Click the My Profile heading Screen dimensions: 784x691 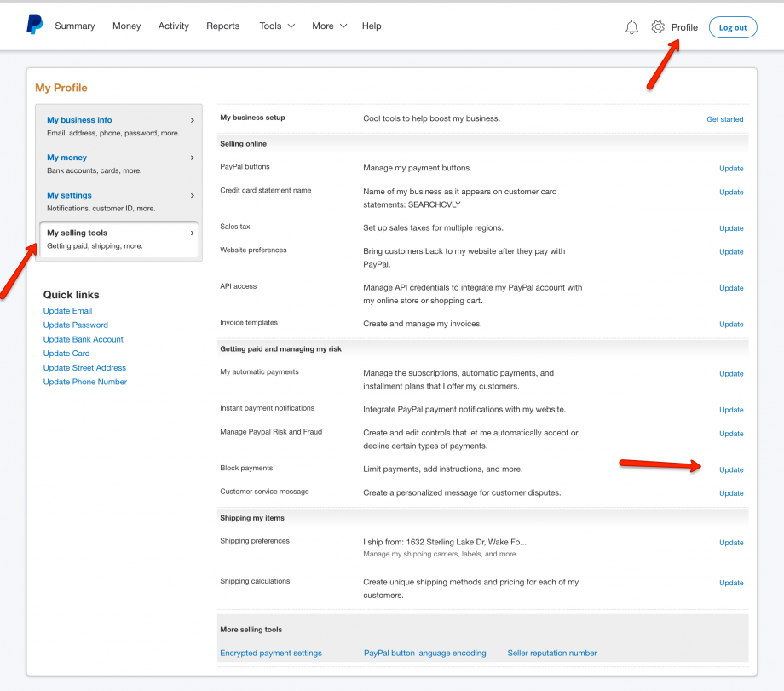point(61,88)
